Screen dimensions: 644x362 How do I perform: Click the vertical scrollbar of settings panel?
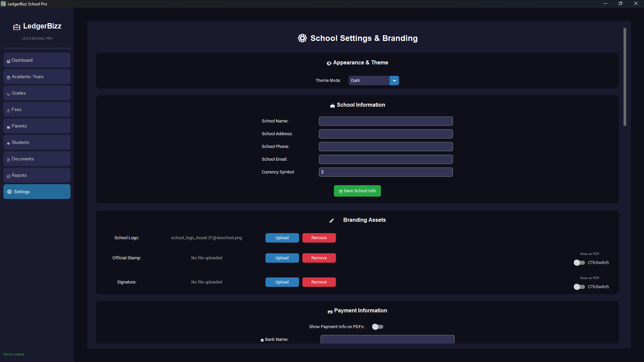coord(625,77)
